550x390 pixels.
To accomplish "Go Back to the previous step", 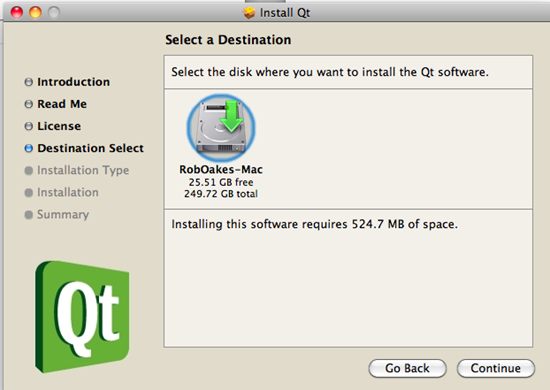I will pos(408,368).
